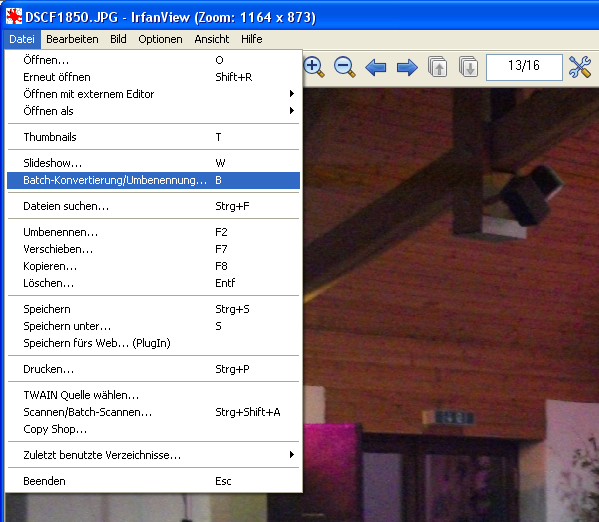Open the Optionen menu
The image size is (599, 522).
[160, 39]
